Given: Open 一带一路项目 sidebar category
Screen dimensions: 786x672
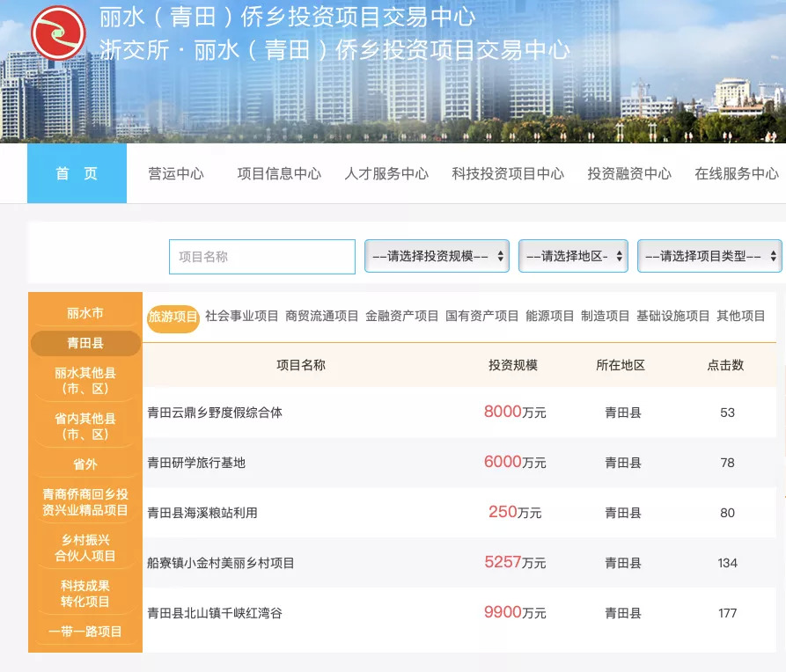Looking at the screenshot, I should [x=85, y=632].
